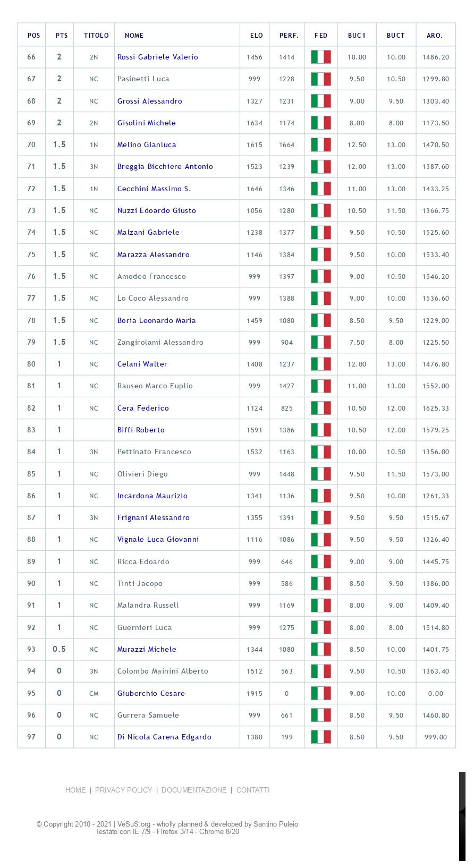Open Rossi Gabriele Valerio player profile
Screen dimensions: 474x868
tap(157, 57)
